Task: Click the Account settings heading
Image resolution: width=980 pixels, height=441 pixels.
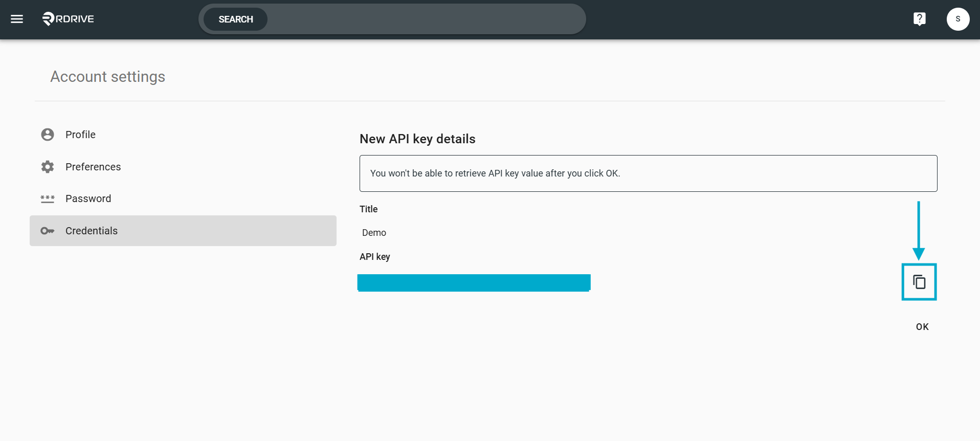Action: [x=108, y=77]
